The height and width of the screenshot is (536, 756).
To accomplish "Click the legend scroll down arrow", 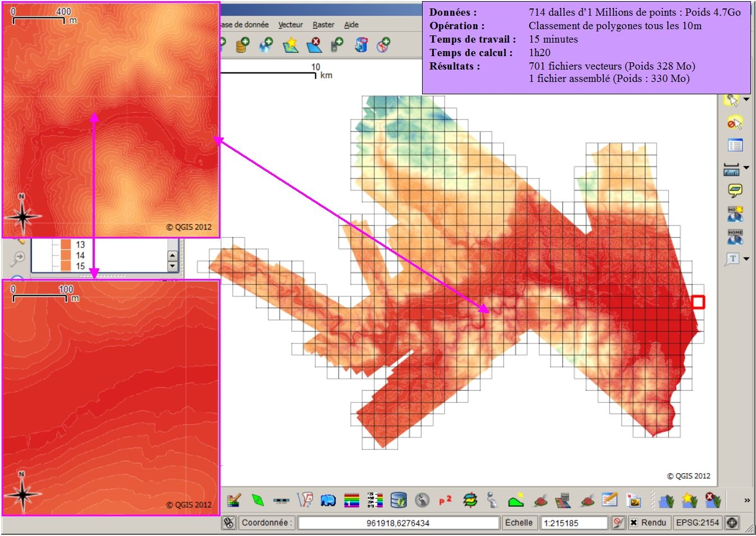I will (172, 266).
